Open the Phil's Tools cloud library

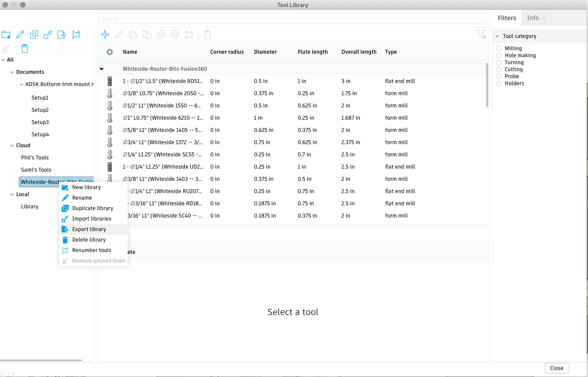click(35, 158)
